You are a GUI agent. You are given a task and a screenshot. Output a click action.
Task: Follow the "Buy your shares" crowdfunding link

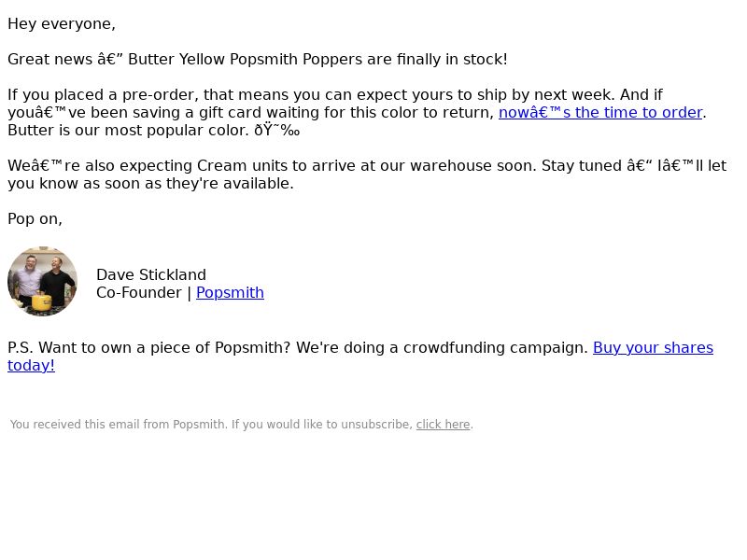coord(653,347)
